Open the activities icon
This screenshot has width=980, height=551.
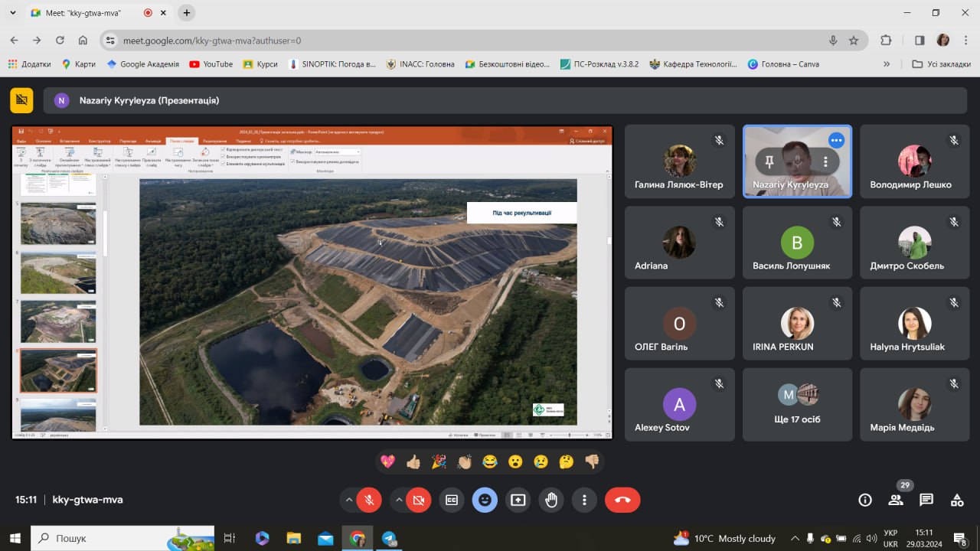coord(957,500)
